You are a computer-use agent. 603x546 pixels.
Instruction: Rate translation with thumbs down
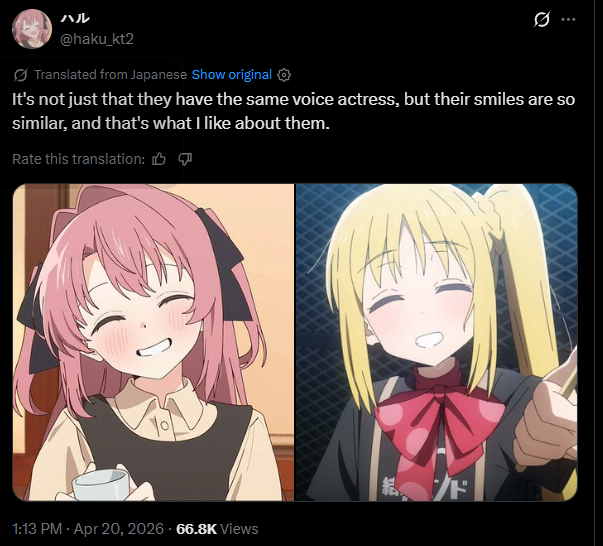185,159
